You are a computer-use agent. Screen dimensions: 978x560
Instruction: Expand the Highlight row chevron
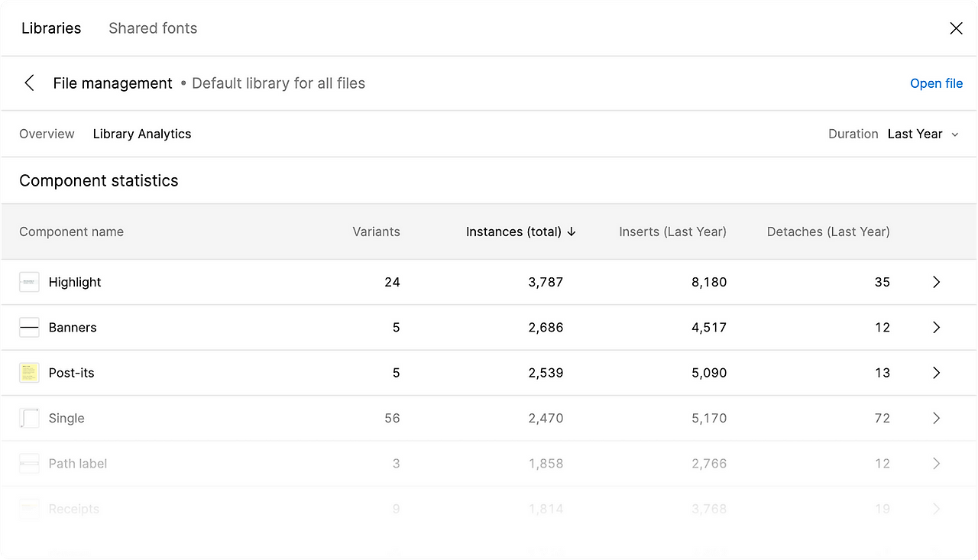[x=937, y=282]
